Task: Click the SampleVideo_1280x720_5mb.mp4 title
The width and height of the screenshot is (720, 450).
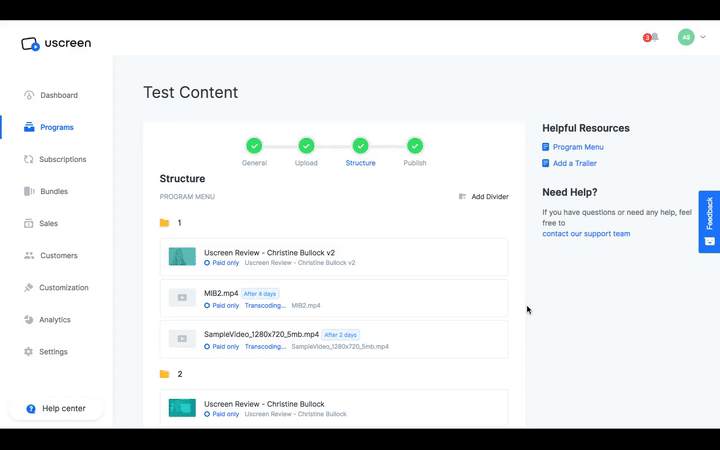Action: [x=261, y=334]
